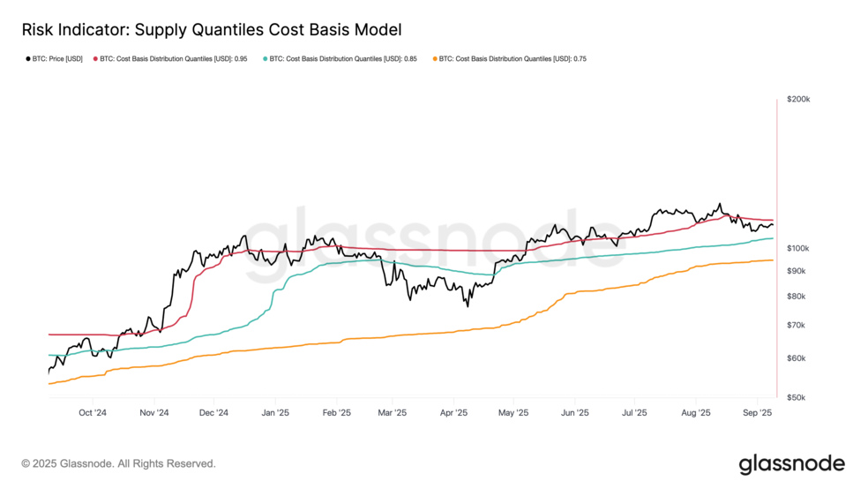Click the red 0.95 quantile legend dot
This screenshot has height=489, width=868.
click(96, 59)
